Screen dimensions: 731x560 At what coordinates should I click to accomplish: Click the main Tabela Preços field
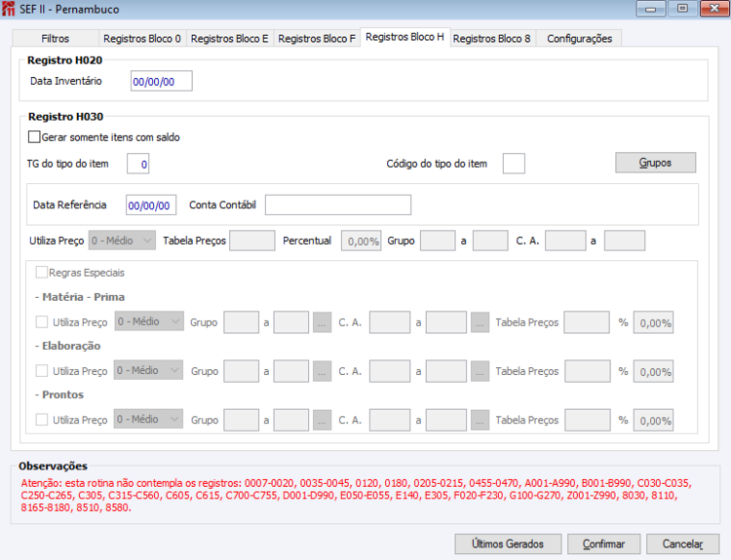252,241
